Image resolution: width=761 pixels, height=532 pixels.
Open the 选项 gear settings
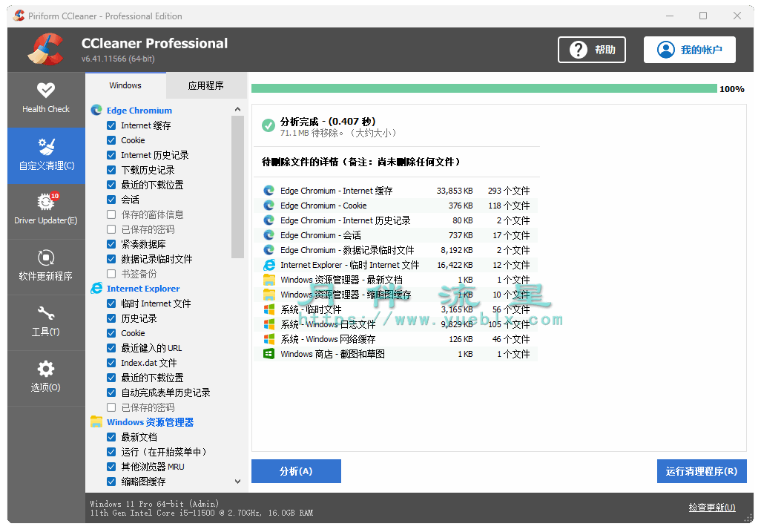[46, 377]
